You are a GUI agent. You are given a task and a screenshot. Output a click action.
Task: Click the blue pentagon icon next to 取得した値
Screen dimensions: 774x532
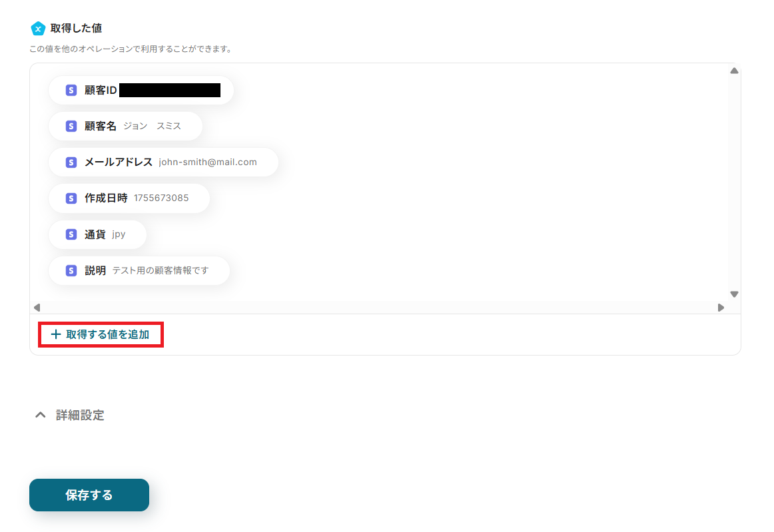click(38, 29)
